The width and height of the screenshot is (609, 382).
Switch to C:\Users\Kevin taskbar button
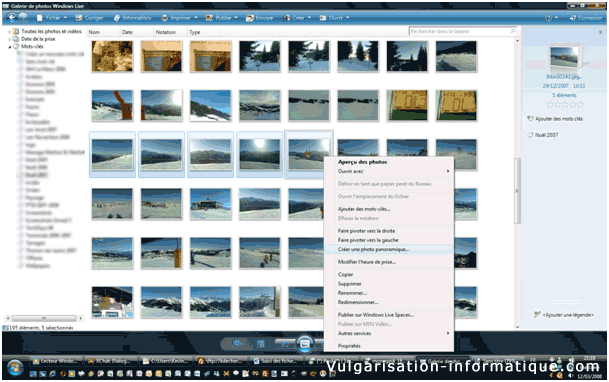167,361
